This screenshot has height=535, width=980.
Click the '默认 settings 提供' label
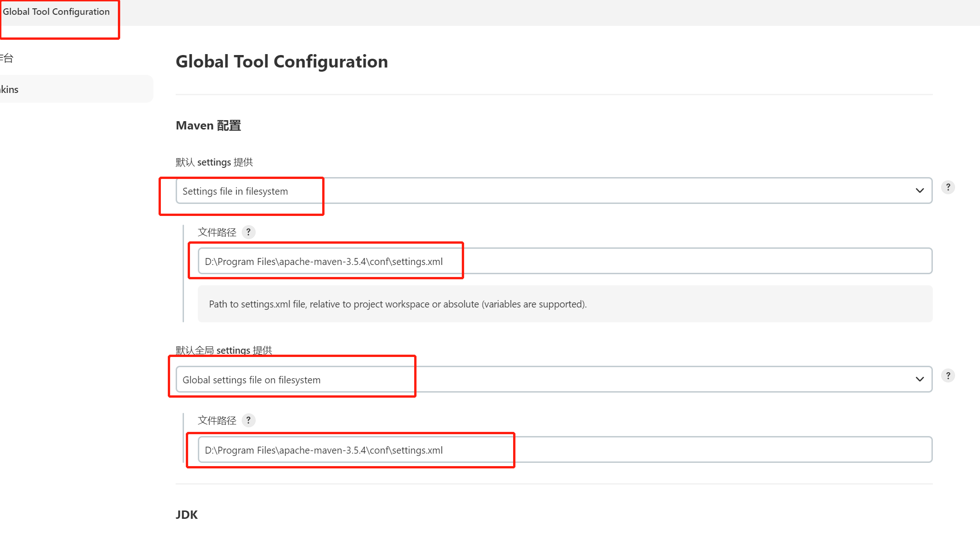click(x=214, y=162)
